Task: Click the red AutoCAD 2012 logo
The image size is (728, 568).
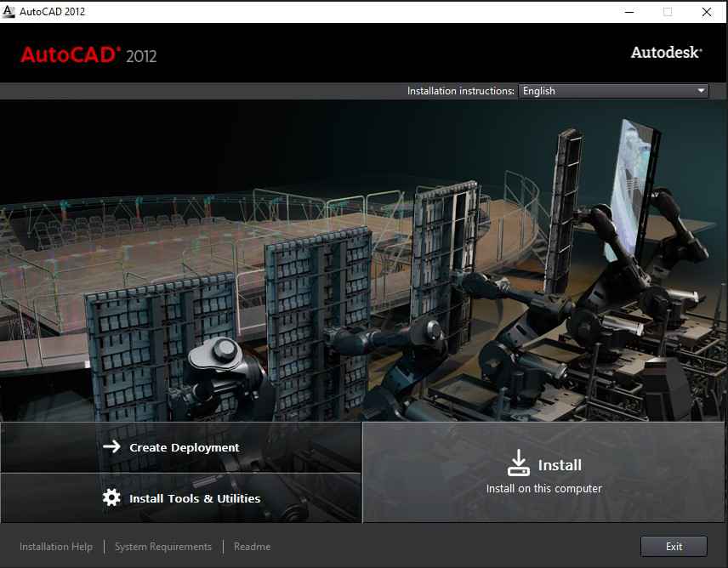Action: [x=88, y=55]
